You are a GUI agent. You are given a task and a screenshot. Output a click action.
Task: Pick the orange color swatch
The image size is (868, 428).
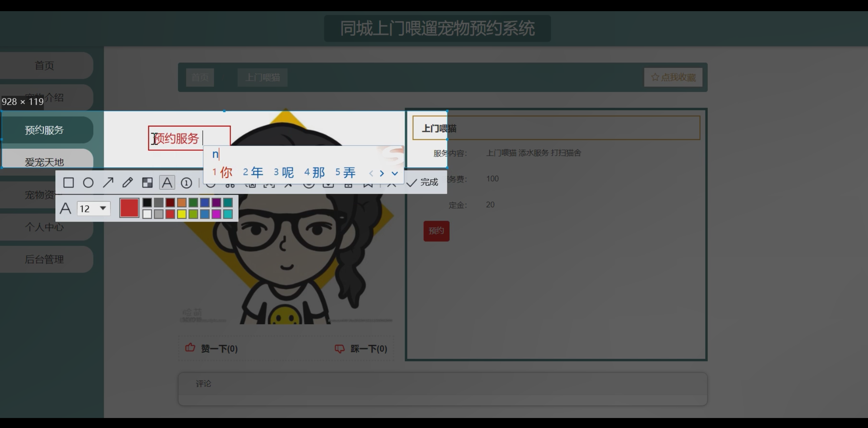(x=182, y=202)
